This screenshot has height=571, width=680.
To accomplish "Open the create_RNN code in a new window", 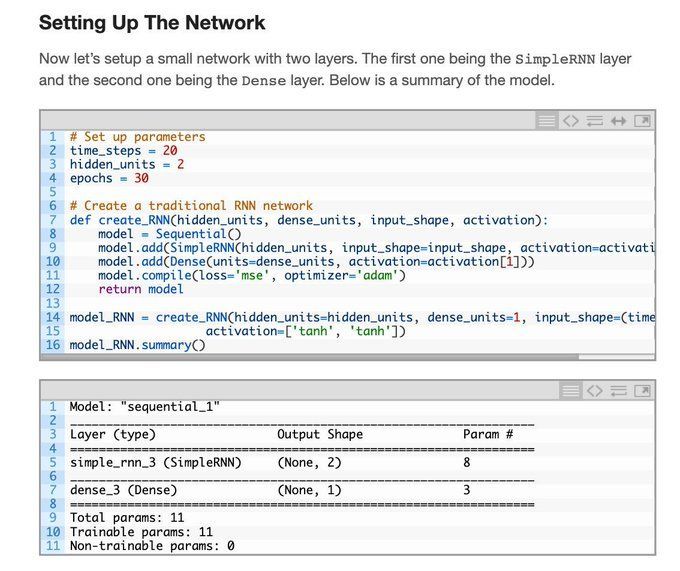I will coord(642,121).
